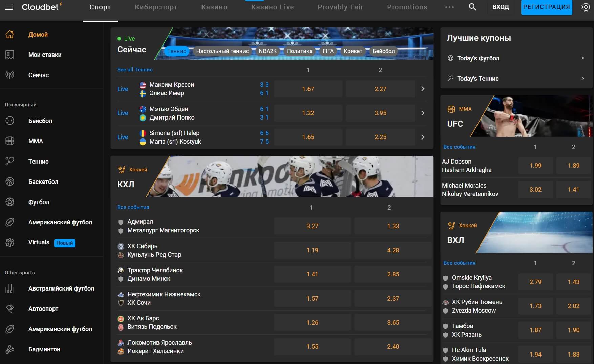Click the UFC fighter banner image

[x=532, y=116]
